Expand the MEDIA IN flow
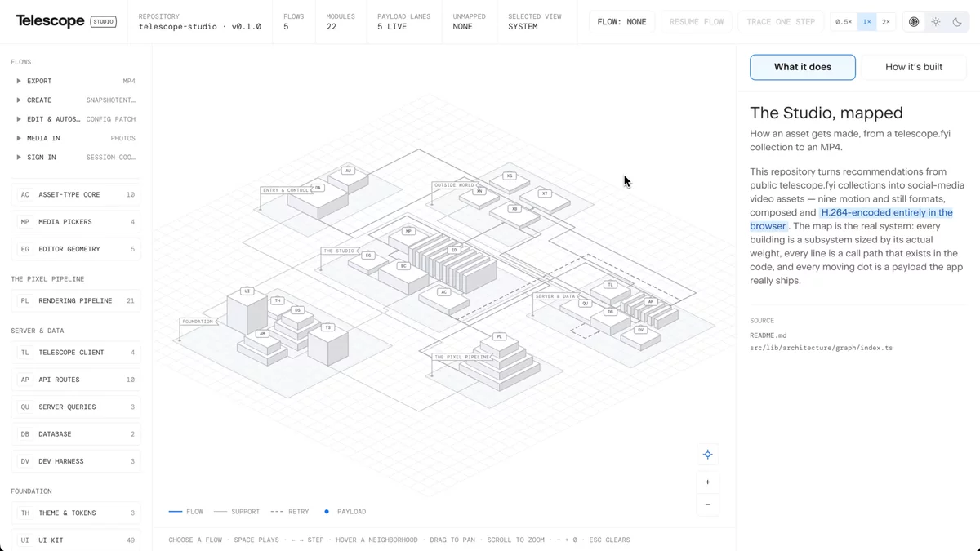The image size is (980, 551). pos(76,138)
